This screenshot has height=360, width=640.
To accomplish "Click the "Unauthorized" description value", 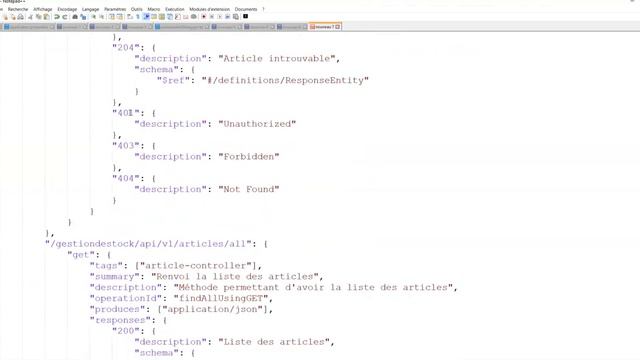I will tap(257, 124).
